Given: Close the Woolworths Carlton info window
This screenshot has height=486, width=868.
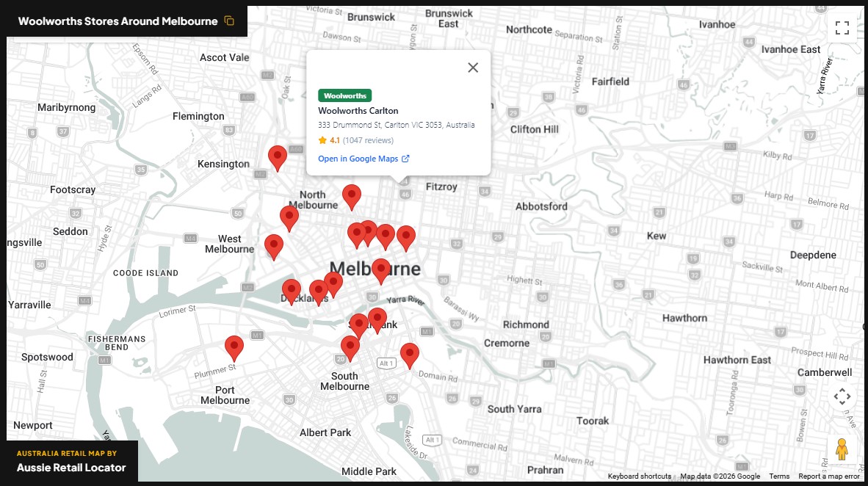Looking at the screenshot, I should [x=473, y=68].
